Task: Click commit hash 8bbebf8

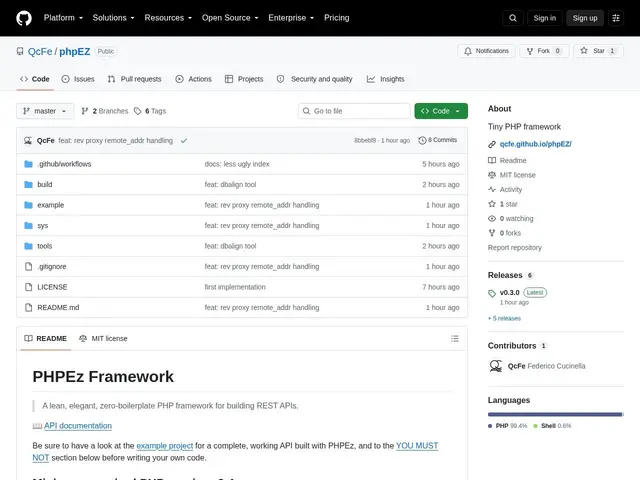Action: point(365,140)
